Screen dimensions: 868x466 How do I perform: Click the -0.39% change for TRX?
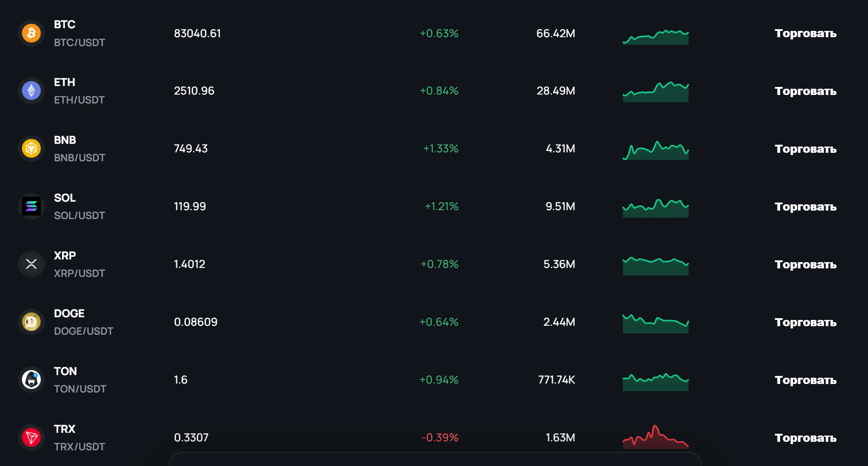440,438
